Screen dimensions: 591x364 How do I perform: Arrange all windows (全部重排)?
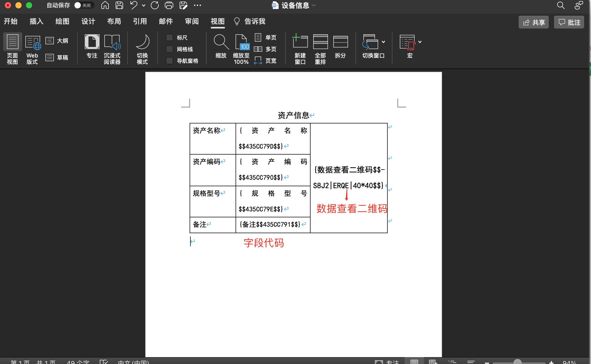320,49
